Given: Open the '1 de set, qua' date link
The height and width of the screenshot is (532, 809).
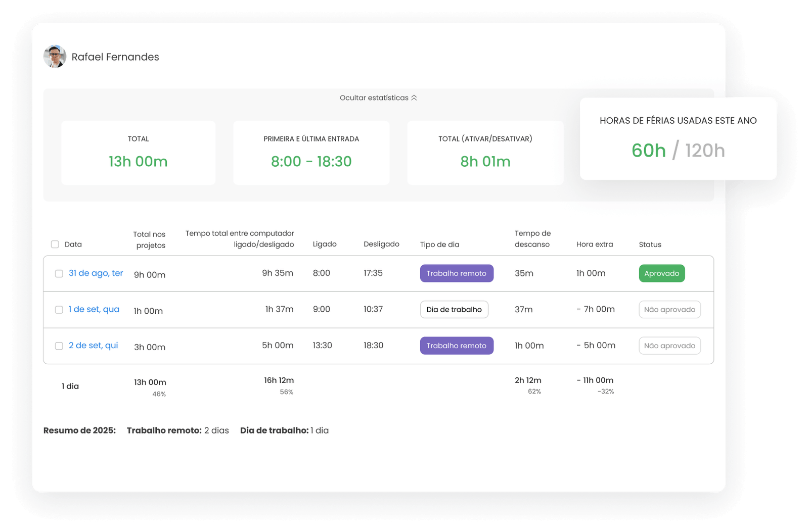Looking at the screenshot, I should pos(94,309).
